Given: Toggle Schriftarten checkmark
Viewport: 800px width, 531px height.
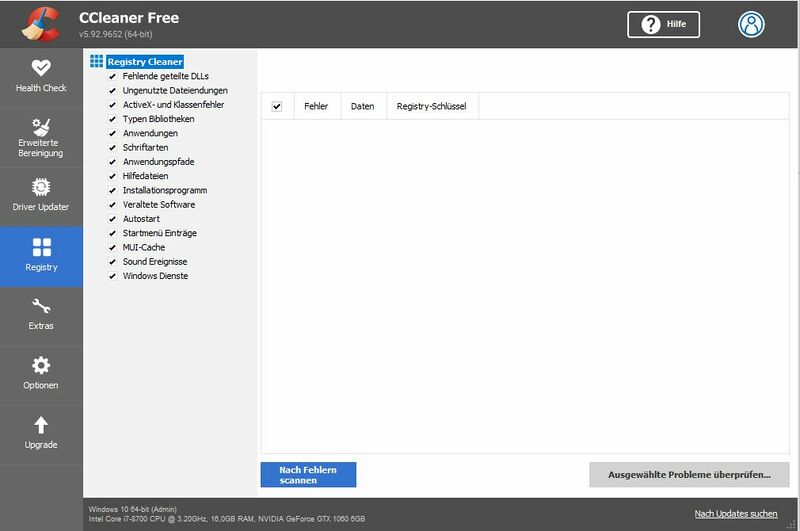Looking at the screenshot, I should pyautogui.click(x=112, y=148).
